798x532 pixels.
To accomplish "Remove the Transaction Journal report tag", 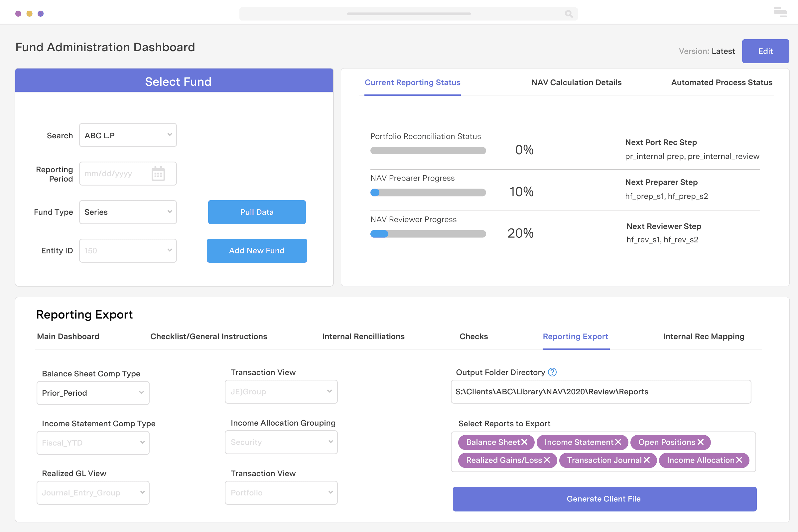I will 646,460.
